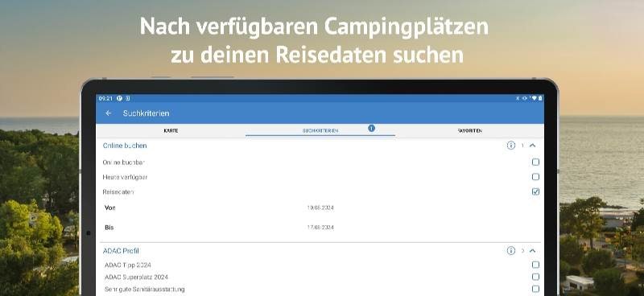The image size is (644, 296).
Task: Open info icon for ADAC Profil section
Action: (511, 250)
